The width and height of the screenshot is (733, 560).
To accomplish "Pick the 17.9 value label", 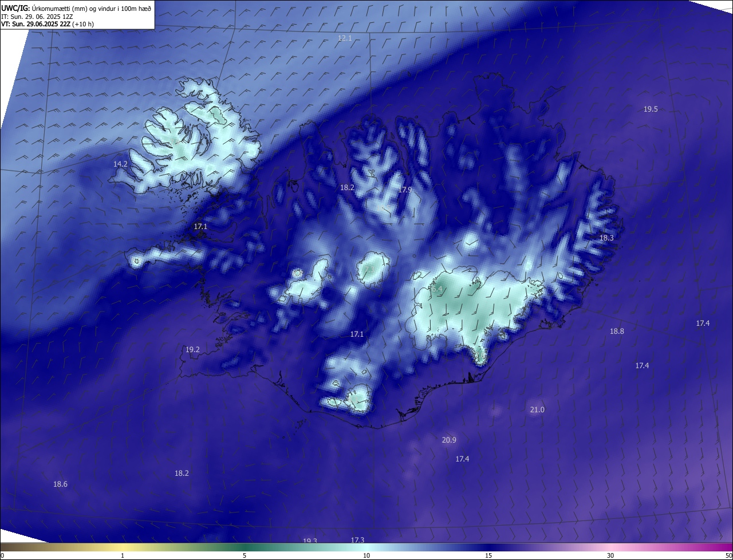I will coord(405,190).
